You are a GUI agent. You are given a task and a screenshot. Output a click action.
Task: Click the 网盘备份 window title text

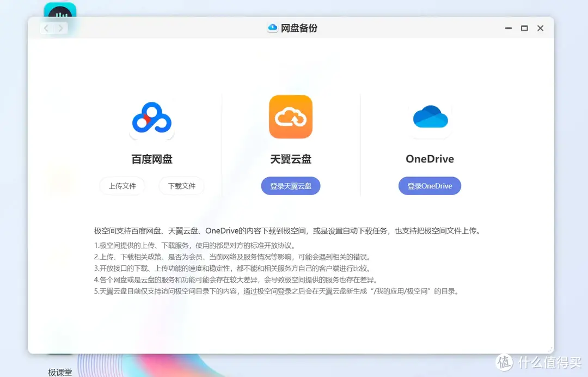(299, 28)
